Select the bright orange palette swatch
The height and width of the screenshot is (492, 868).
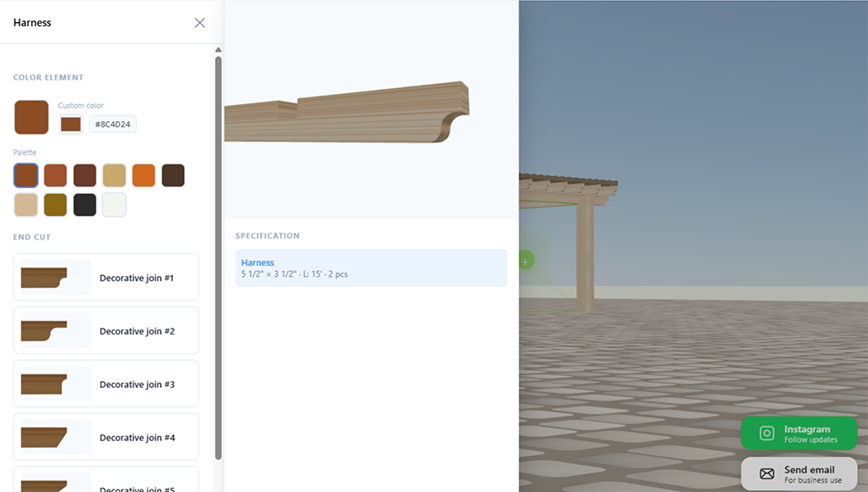(x=144, y=176)
